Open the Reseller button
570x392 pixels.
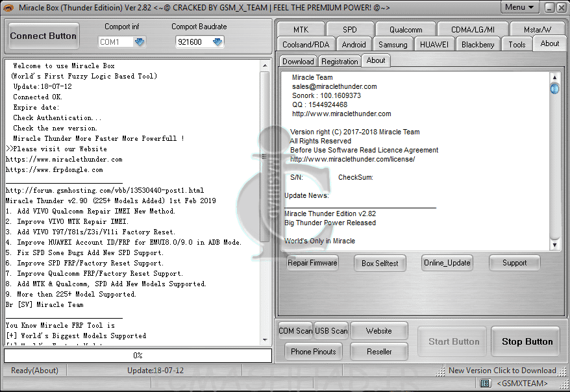point(378,351)
